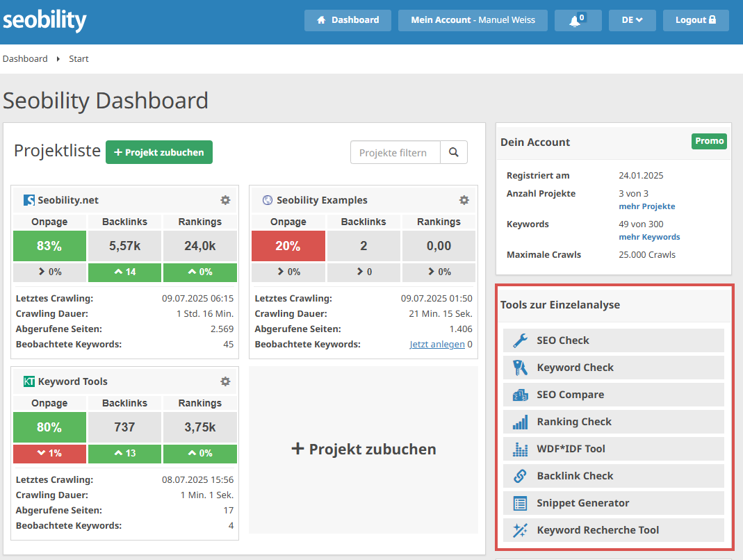Open the Backlink Check tool
This screenshot has height=560, width=743.
pyautogui.click(x=614, y=476)
